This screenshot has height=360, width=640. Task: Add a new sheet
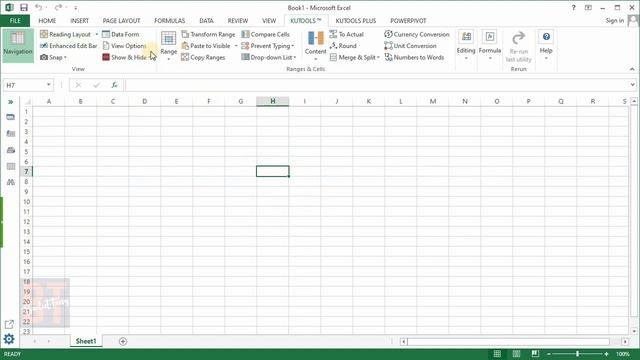coord(123,341)
